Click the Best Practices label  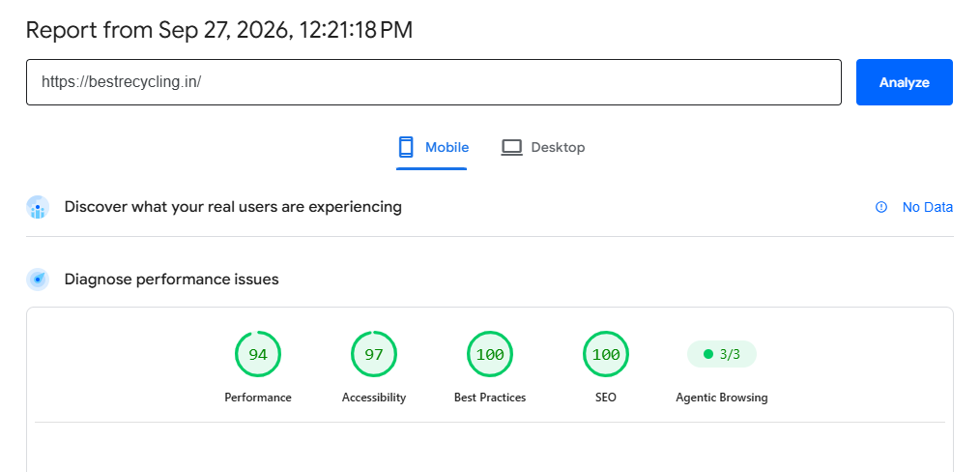click(490, 398)
